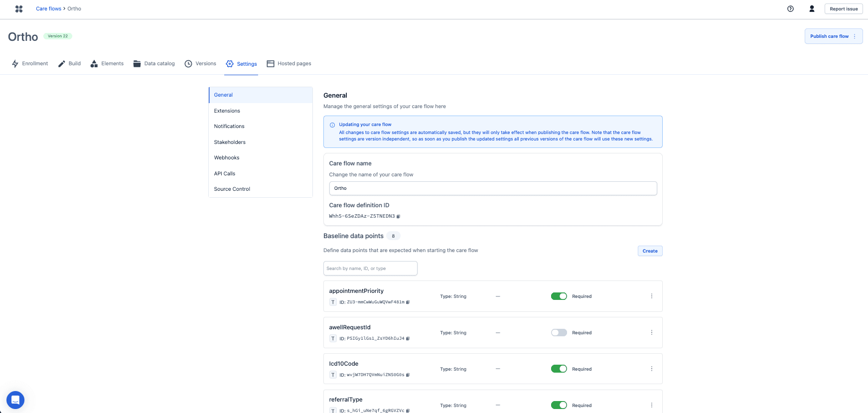Open the awellRequestId row options menu
Viewport: 868px width, 413px height.
651,332
